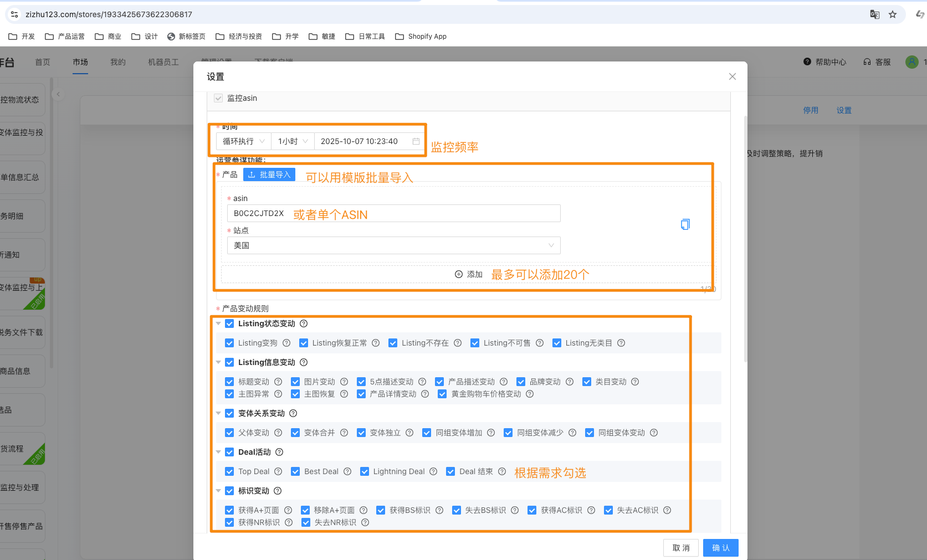Click the help icon next to 图片变动
The height and width of the screenshot is (560, 927).
(x=344, y=382)
